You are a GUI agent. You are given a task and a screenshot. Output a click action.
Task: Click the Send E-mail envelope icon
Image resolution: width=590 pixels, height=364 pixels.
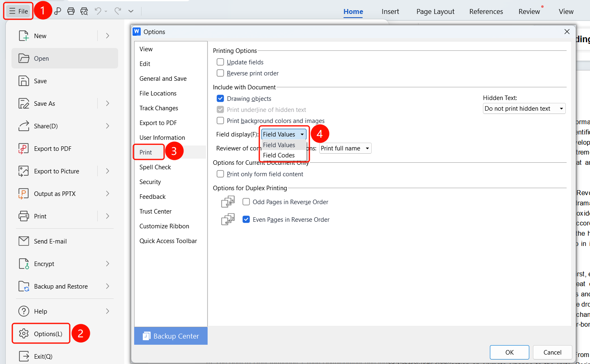click(x=24, y=241)
